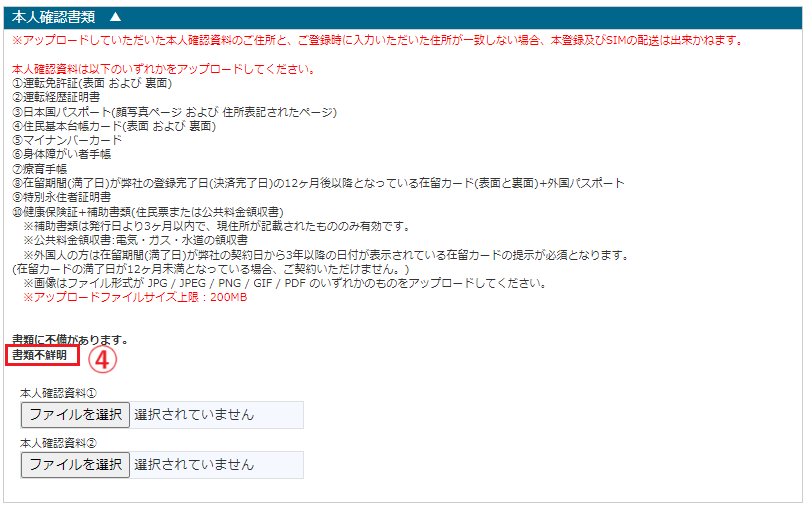Click the ③日本国パスポート line
This screenshot has width=807, height=505.
(174, 112)
